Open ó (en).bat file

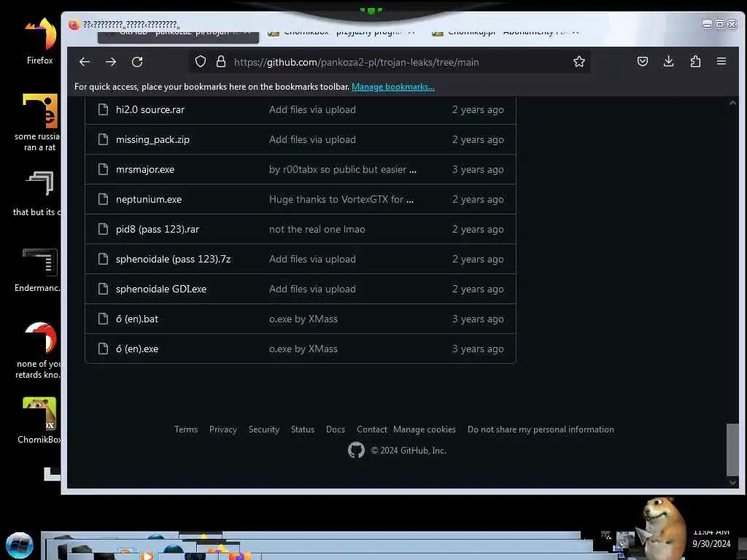(x=136, y=319)
